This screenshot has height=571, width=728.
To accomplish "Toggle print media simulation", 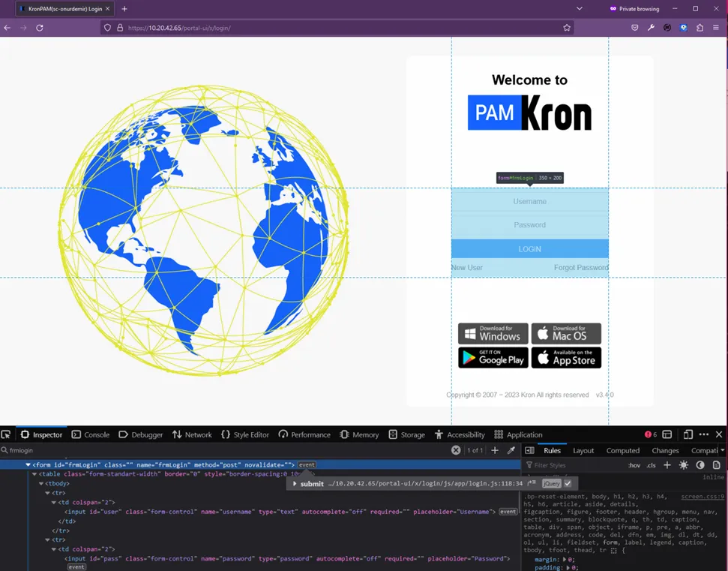I will coord(717,465).
